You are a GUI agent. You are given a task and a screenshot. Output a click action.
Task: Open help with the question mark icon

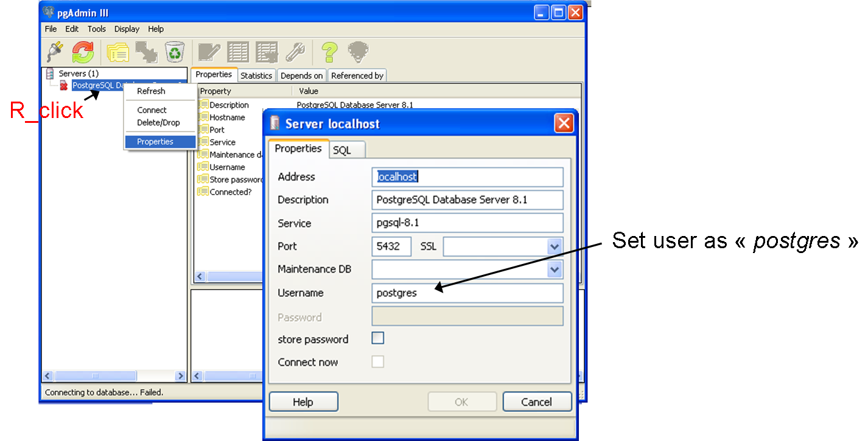coord(329,52)
